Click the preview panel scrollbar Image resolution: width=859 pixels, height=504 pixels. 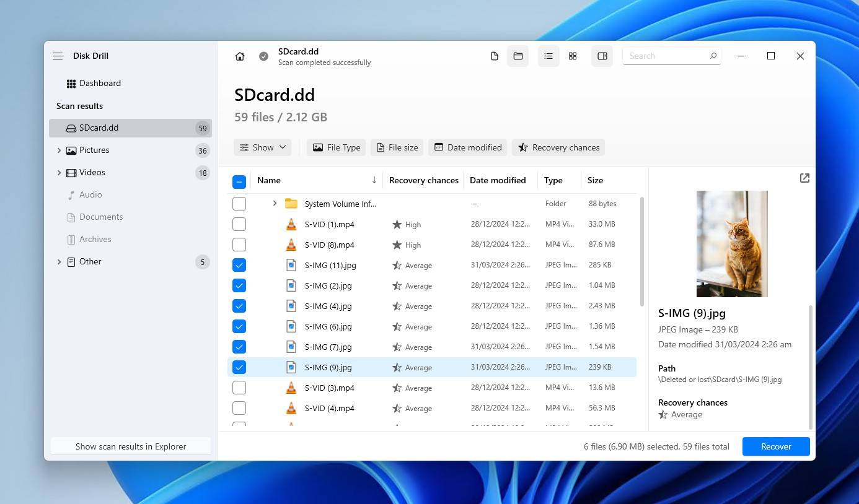[x=811, y=367]
